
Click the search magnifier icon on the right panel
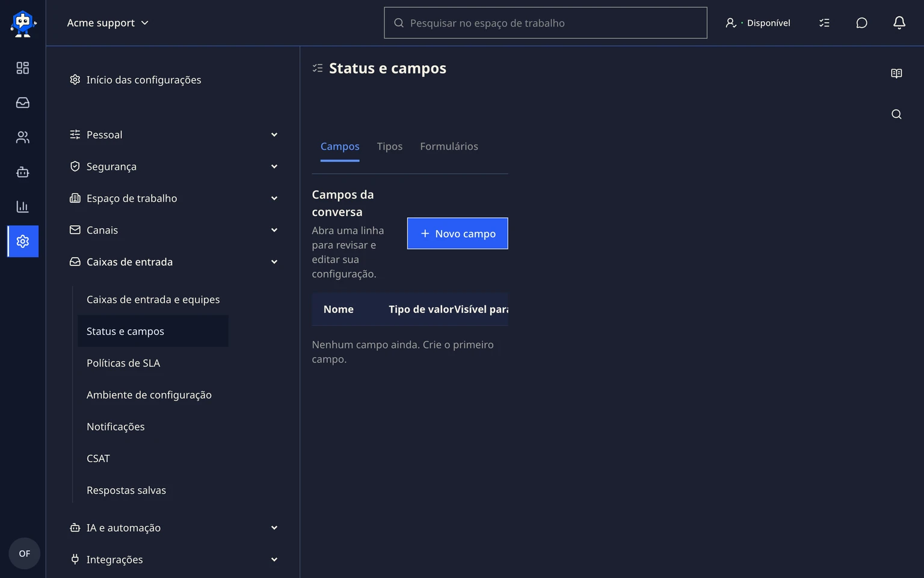click(896, 114)
